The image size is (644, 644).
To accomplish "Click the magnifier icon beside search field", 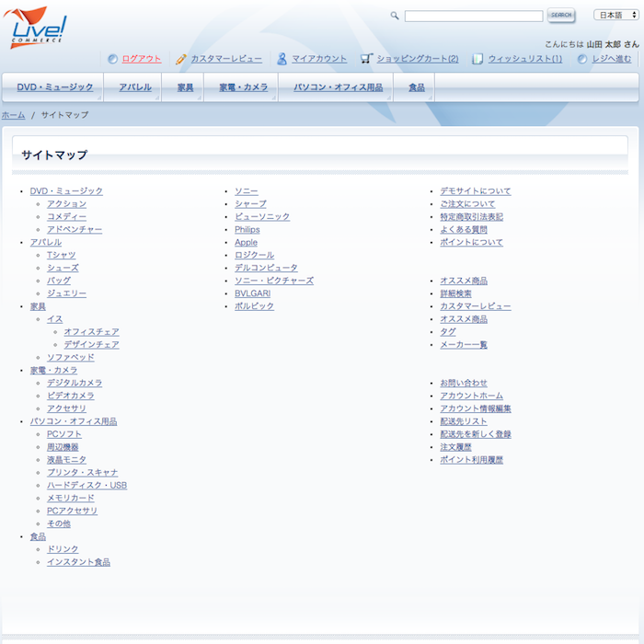I will [395, 16].
